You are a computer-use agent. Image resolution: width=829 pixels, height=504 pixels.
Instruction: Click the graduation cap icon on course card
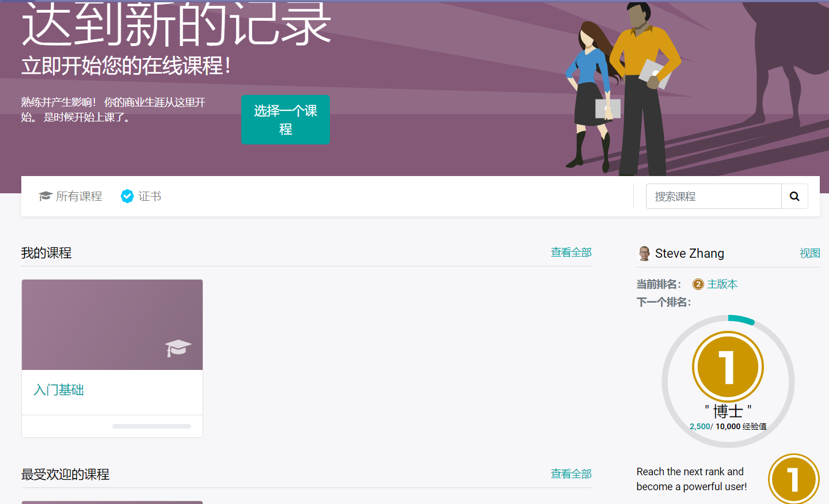(x=177, y=348)
